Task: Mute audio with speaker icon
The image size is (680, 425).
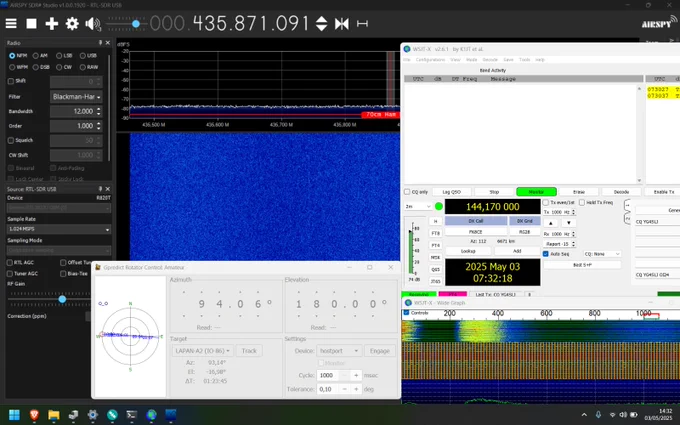Action: pos(93,24)
